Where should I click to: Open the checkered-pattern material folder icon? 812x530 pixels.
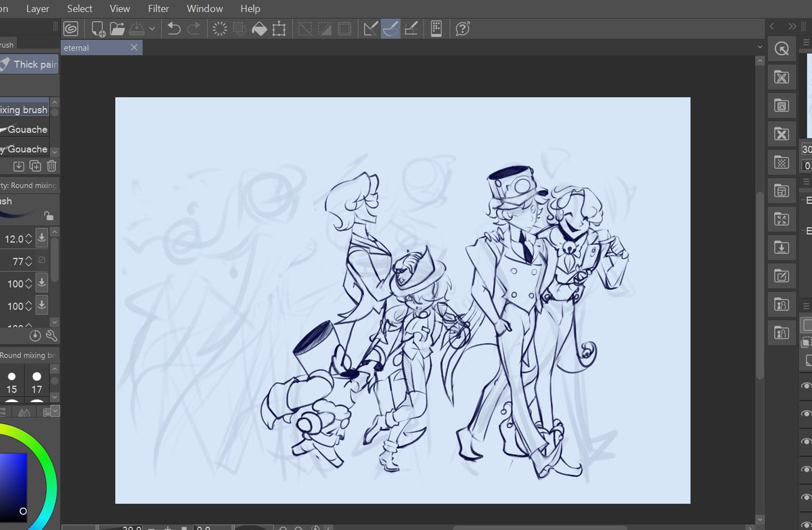782,162
